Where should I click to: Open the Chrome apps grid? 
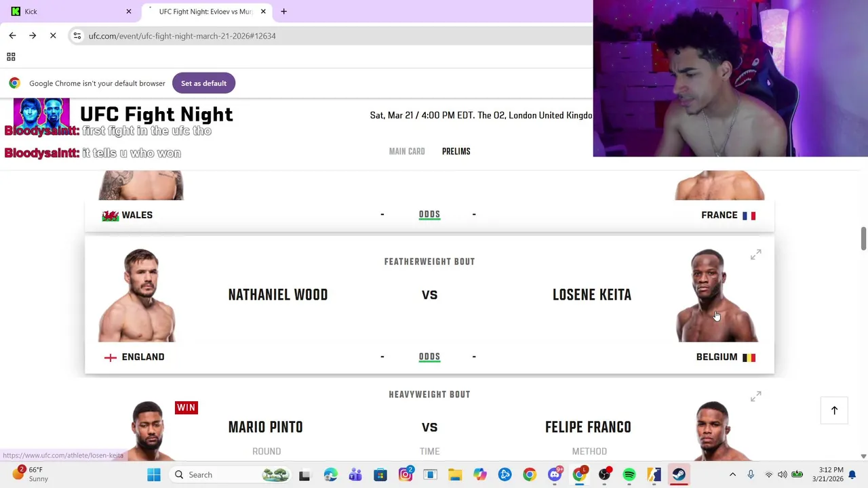coord(11,57)
